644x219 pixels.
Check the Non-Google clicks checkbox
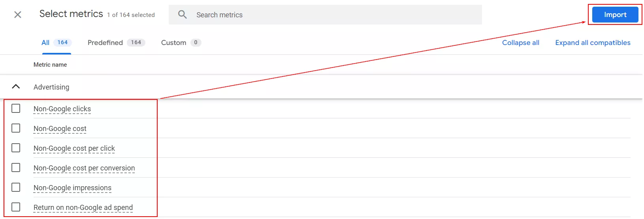click(x=16, y=109)
